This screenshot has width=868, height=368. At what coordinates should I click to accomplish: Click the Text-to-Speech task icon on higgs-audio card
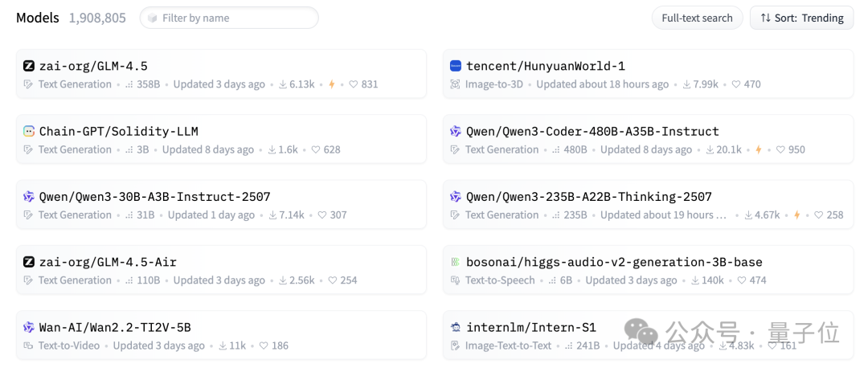click(456, 280)
